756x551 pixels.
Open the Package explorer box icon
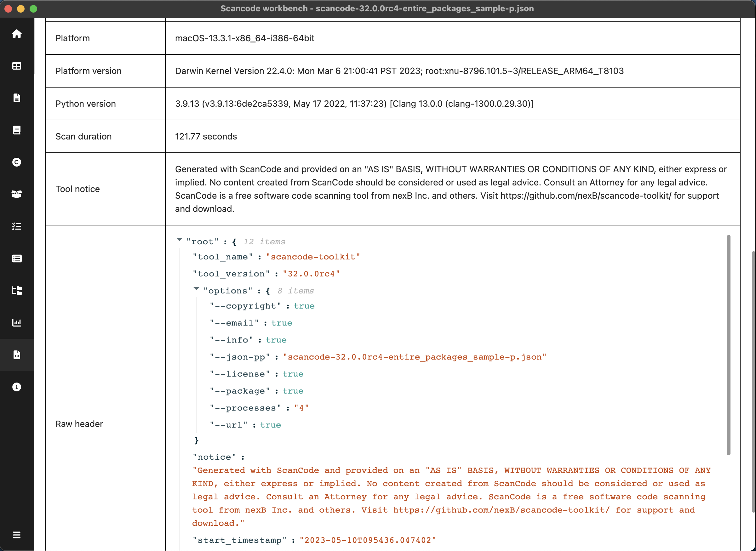(17, 194)
